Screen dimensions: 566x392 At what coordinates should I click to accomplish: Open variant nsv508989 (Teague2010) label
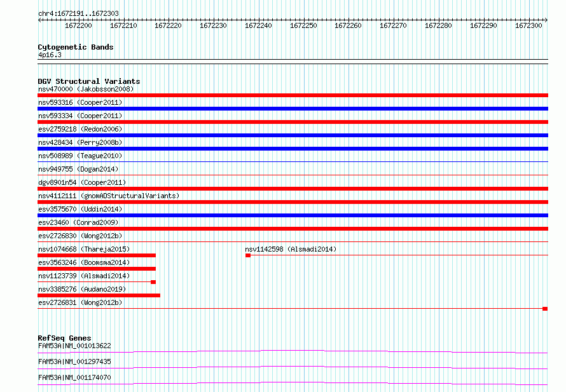[x=80, y=156]
